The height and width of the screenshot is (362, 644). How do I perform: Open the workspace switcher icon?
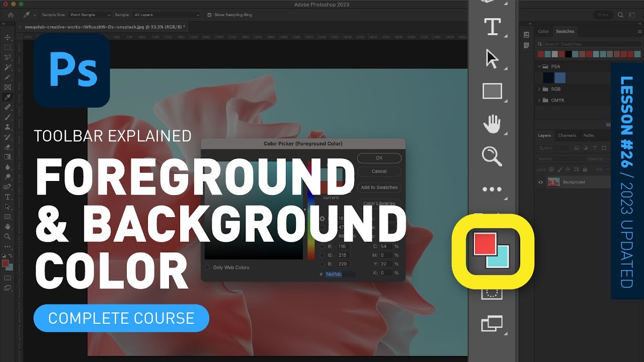(633, 15)
